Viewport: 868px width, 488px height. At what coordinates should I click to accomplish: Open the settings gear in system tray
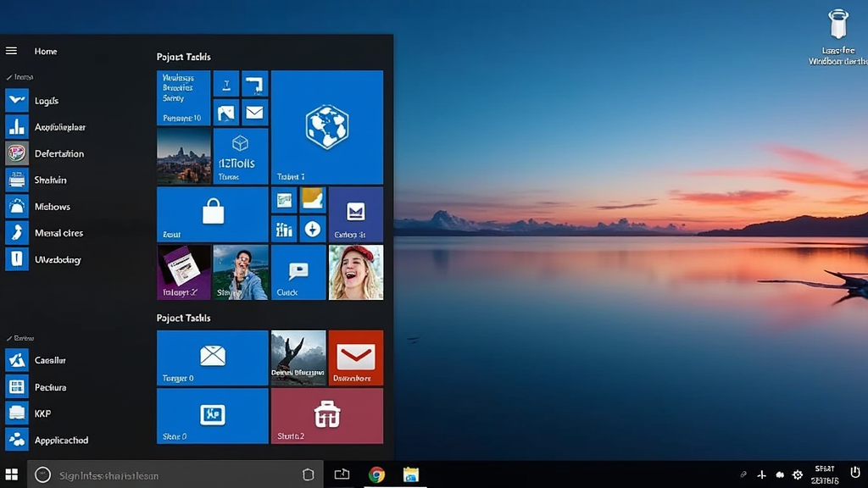[x=797, y=475]
